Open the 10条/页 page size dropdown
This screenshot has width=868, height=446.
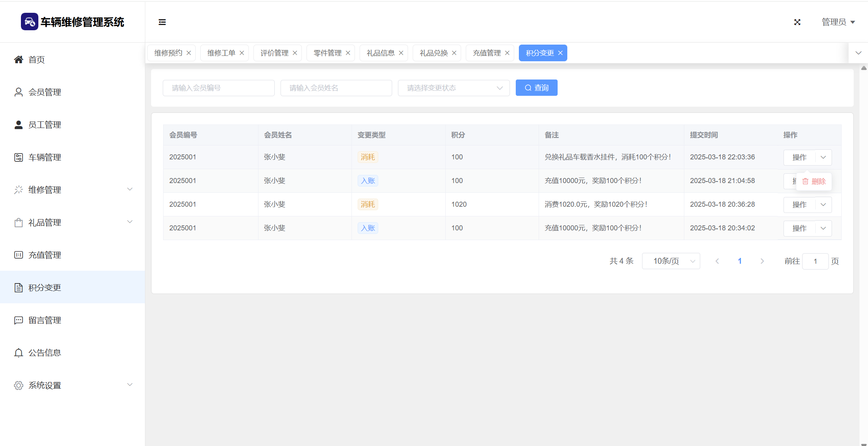point(671,261)
